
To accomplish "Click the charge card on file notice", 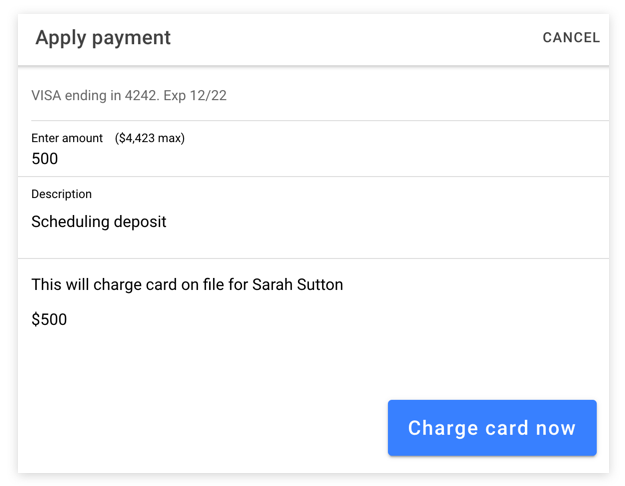I will coord(187,285).
